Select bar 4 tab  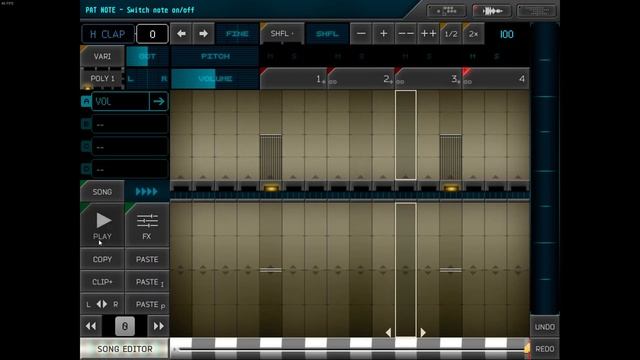click(496, 79)
